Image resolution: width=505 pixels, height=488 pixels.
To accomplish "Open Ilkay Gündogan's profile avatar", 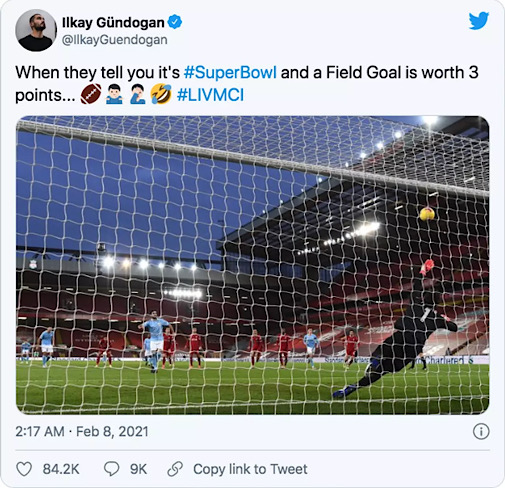I will click(x=36, y=30).
